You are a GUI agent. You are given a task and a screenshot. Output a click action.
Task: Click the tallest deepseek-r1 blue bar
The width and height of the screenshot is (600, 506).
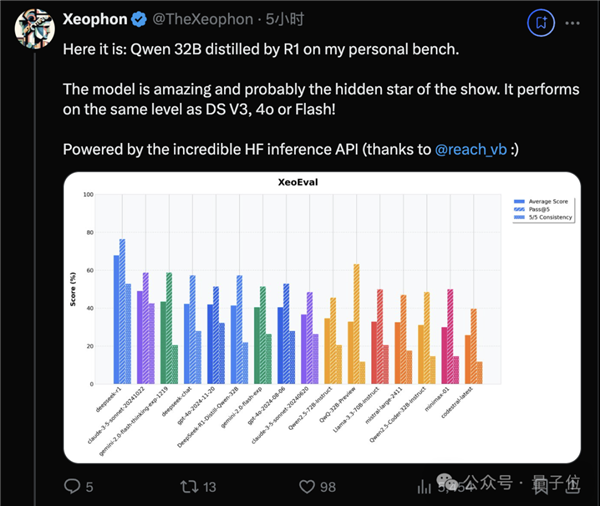tap(123, 311)
